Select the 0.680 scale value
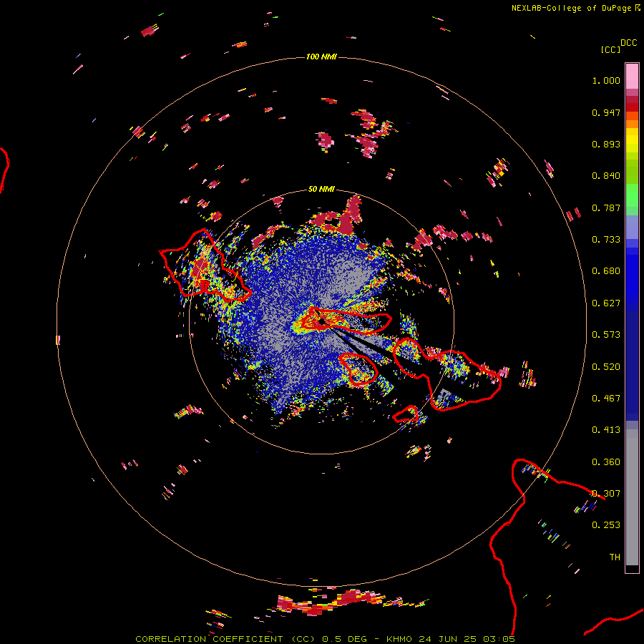This screenshot has width=644, height=644. pos(606,271)
